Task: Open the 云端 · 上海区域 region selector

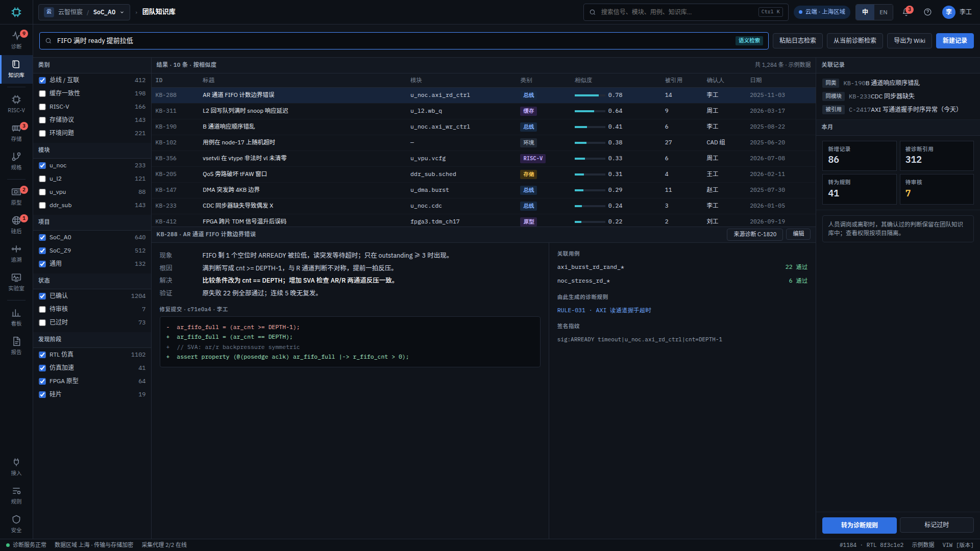Action: tap(821, 12)
